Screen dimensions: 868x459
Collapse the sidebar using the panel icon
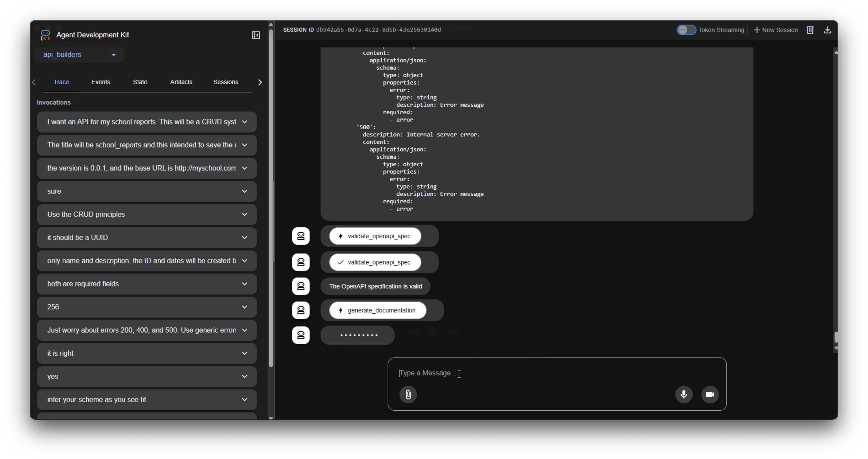pyautogui.click(x=256, y=35)
